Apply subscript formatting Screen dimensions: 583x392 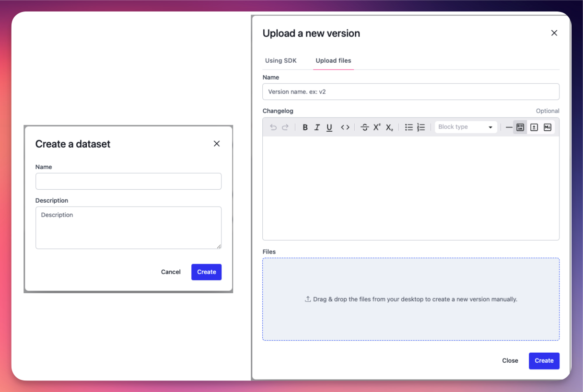(x=389, y=127)
